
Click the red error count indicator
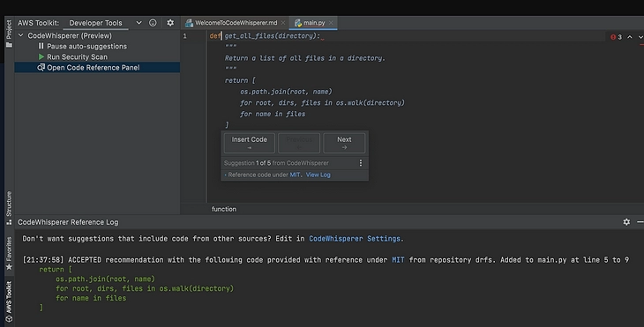(x=616, y=37)
